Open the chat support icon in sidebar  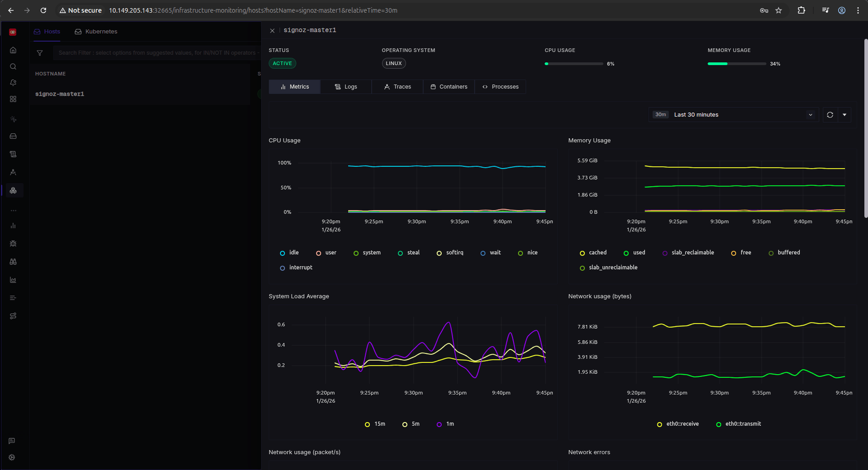pos(12,441)
